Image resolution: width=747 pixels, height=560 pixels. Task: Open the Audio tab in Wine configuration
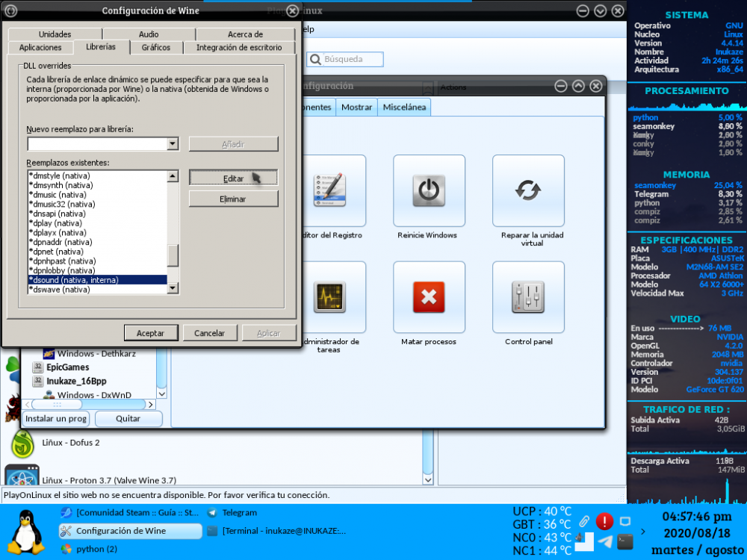click(x=149, y=34)
